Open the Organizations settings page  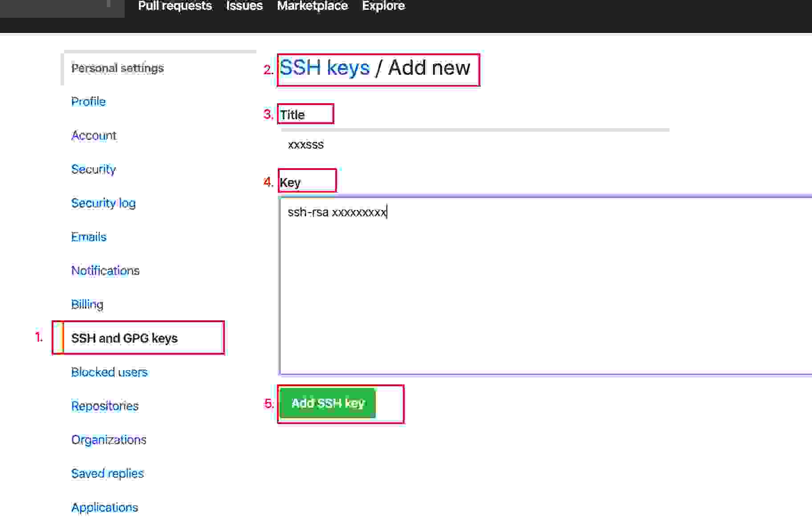click(x=109, y=440)
